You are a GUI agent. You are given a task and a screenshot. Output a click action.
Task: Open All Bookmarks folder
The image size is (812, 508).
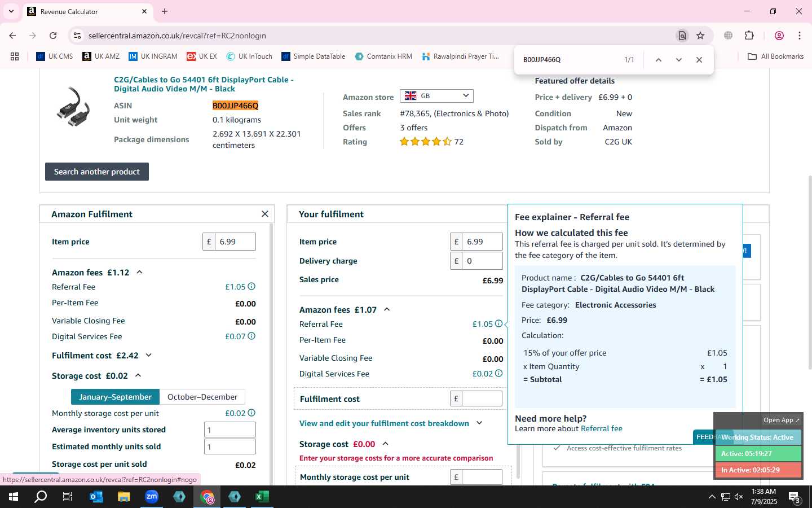775,56
